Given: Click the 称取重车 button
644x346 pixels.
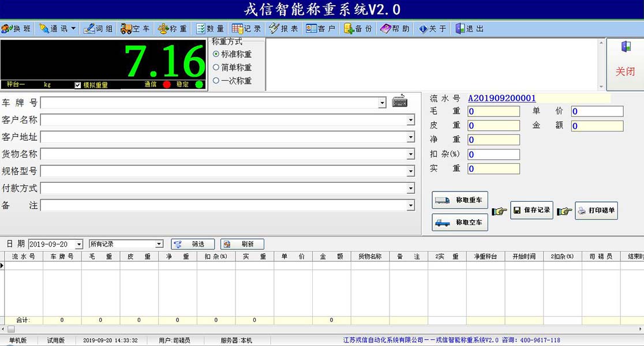Looking at the screenshot, I should [460, 200].
